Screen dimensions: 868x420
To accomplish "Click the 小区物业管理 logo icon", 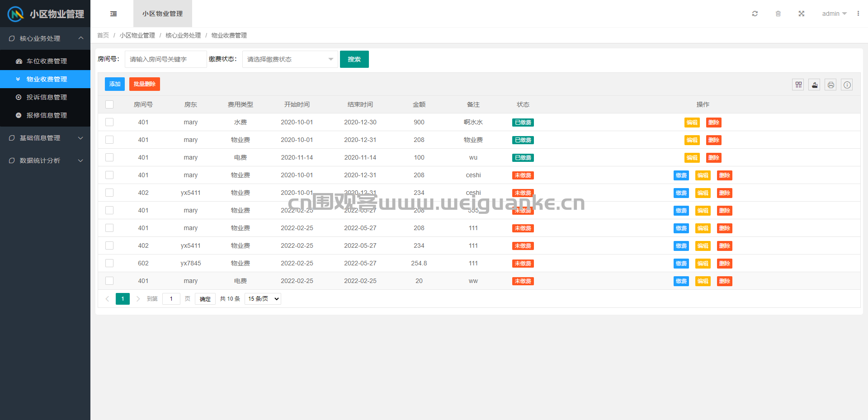I will click(x=15, y=14).
